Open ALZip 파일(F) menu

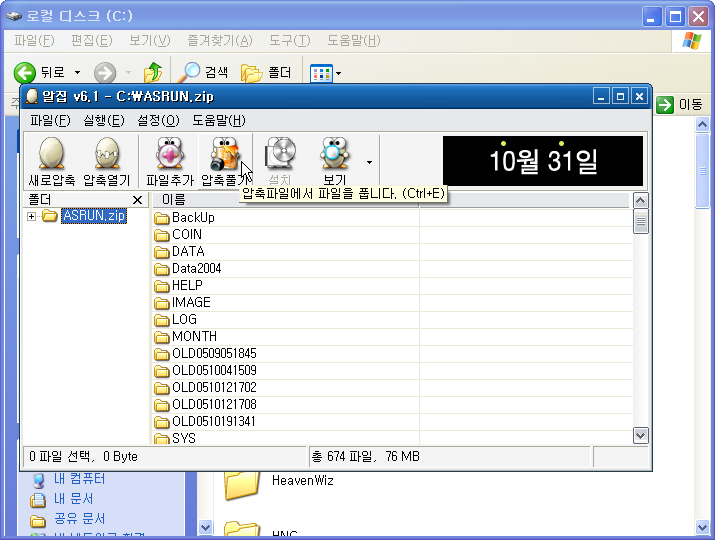tap(50, 120)
